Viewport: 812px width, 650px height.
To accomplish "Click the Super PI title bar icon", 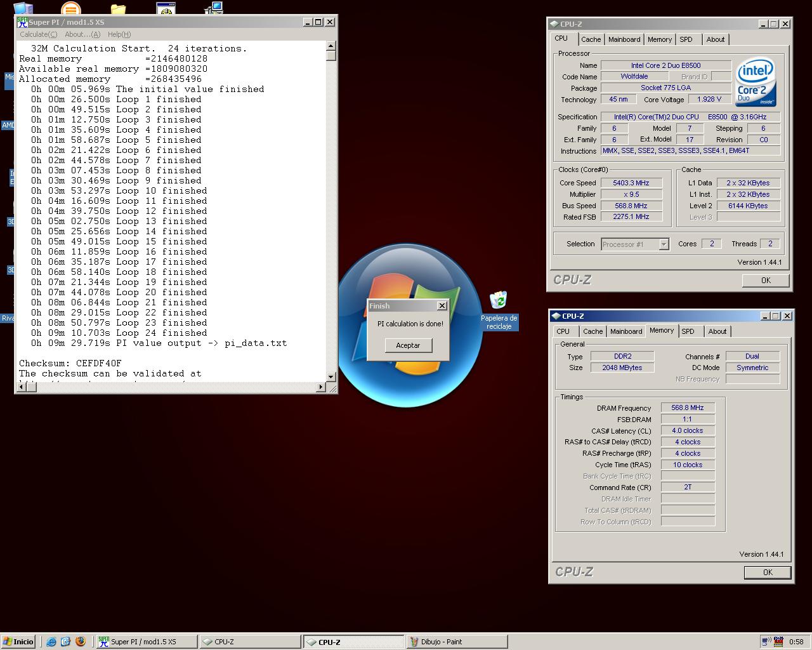I will pos(22,22).
